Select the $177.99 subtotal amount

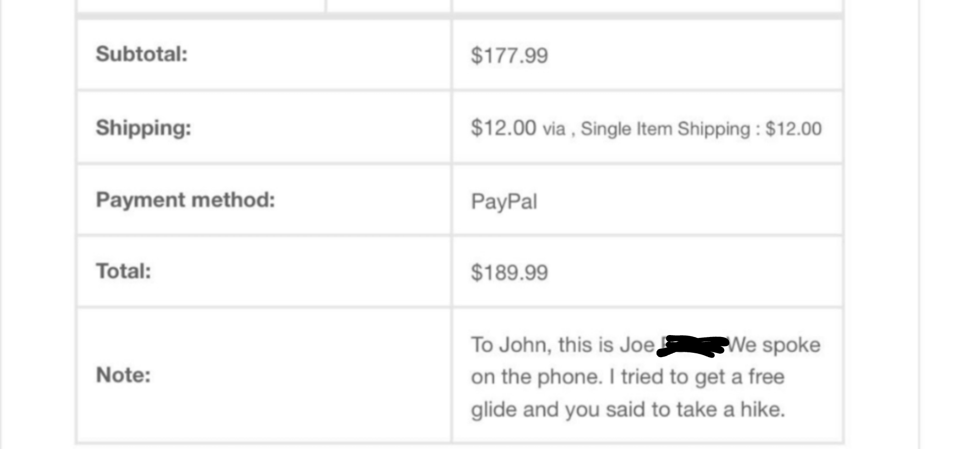(x=509, y=56)
